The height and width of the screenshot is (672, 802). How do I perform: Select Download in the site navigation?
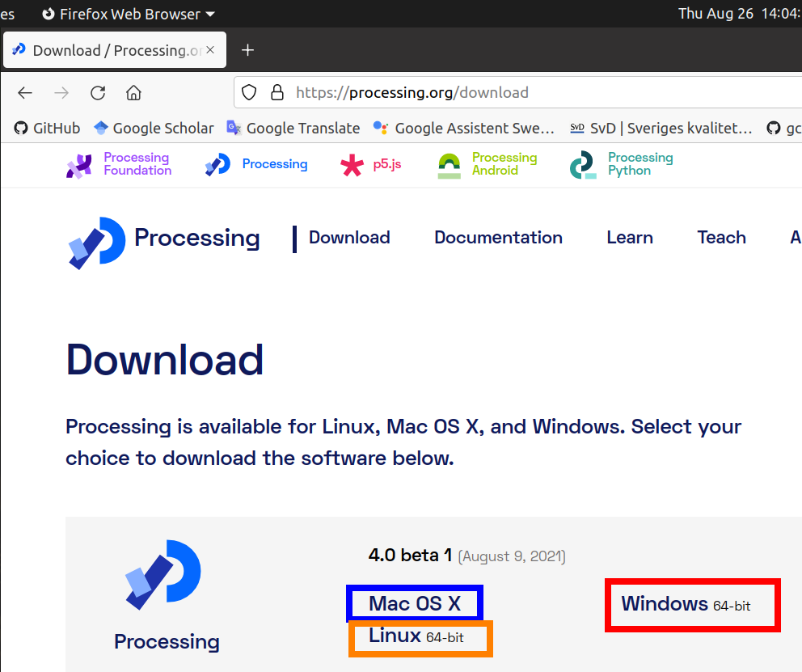click(349, 237)
